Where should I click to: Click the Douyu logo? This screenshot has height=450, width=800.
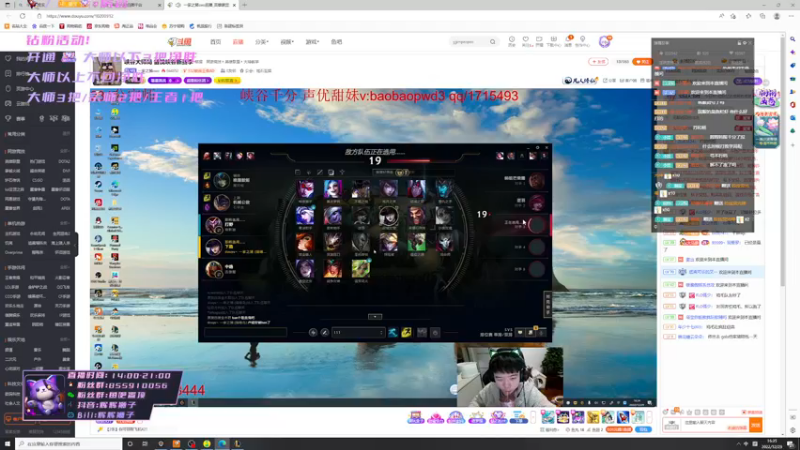[x=180, y=42]
